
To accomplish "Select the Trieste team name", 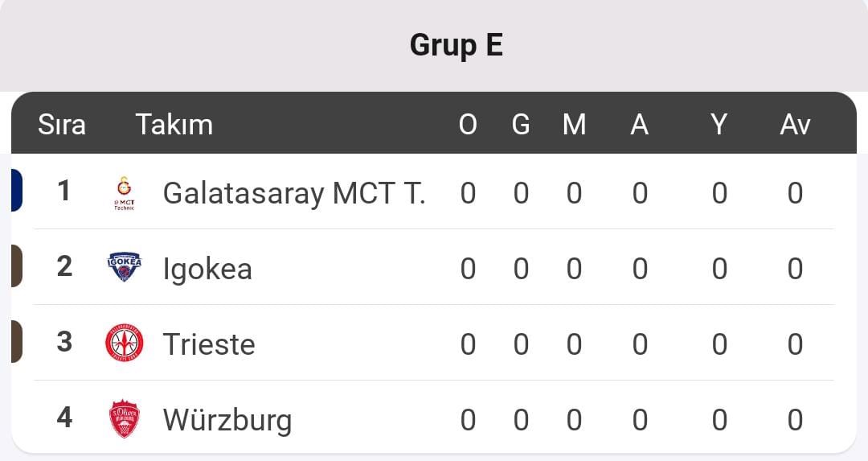I will (x=209, y=344).
